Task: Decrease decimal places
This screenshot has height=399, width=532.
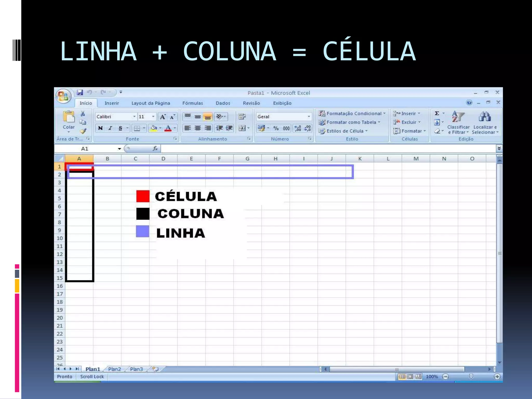Action: click(308, 128)
